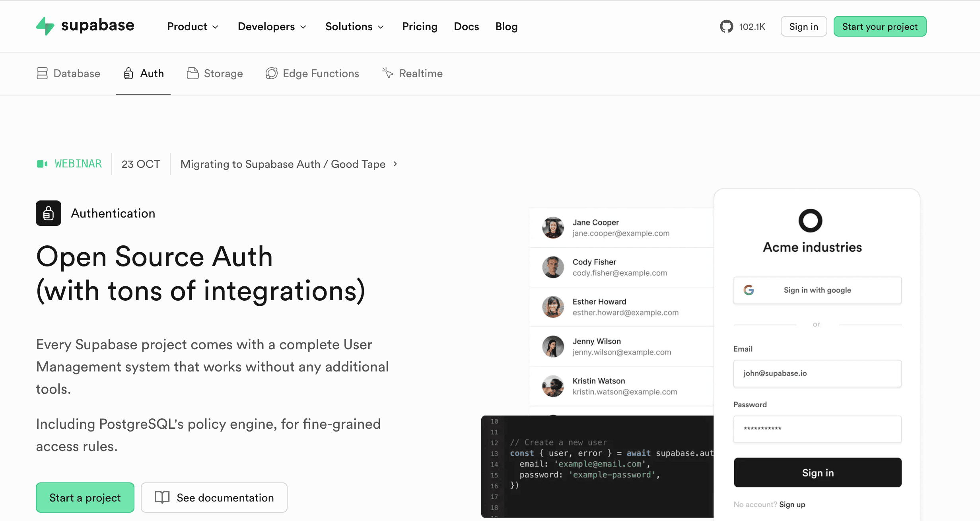Switch to the Edge Functions tab
Viewport: 980px width, 521px height.
pyautogui.click(x=312, y=73)
